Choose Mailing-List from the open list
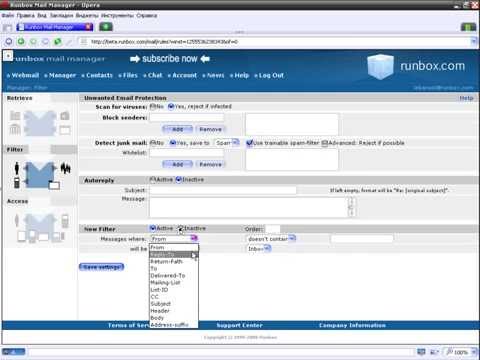 pyautogui.click(x=174, y=283)
